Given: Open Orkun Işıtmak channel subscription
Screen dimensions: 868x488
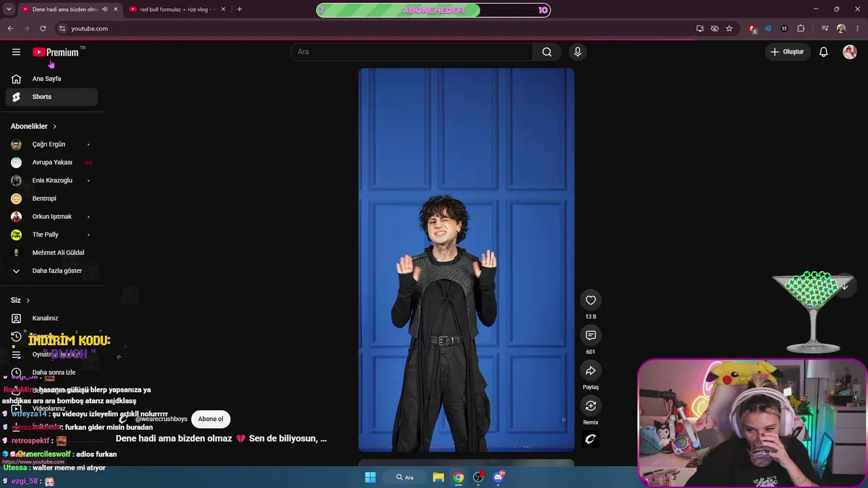Looking at the screenshot, I should 52,217.
